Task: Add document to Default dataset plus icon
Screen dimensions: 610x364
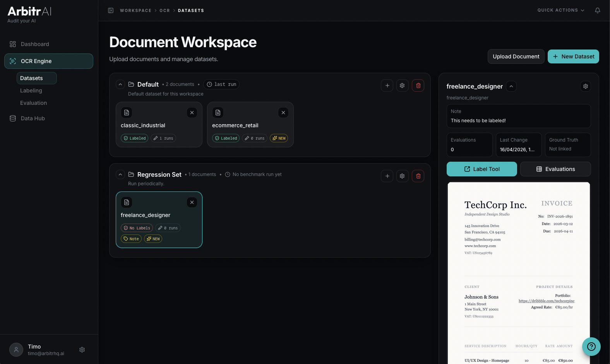Action: (x=387, y=85)
